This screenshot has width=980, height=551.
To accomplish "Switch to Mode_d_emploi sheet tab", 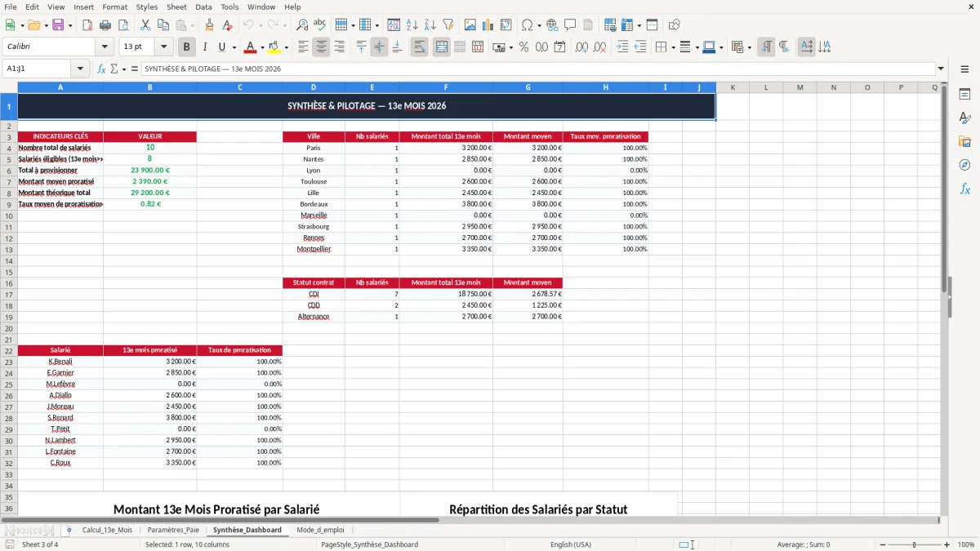I will [320, 530].
